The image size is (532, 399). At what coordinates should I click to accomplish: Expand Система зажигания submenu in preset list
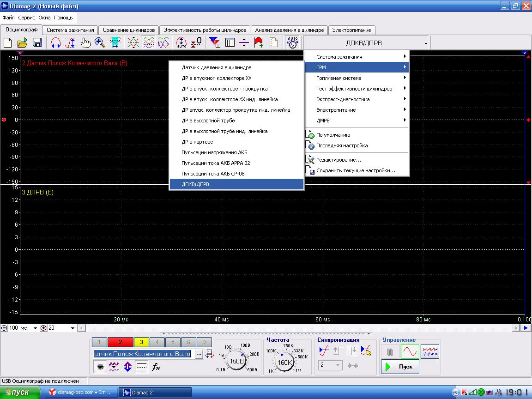[357, 57]
